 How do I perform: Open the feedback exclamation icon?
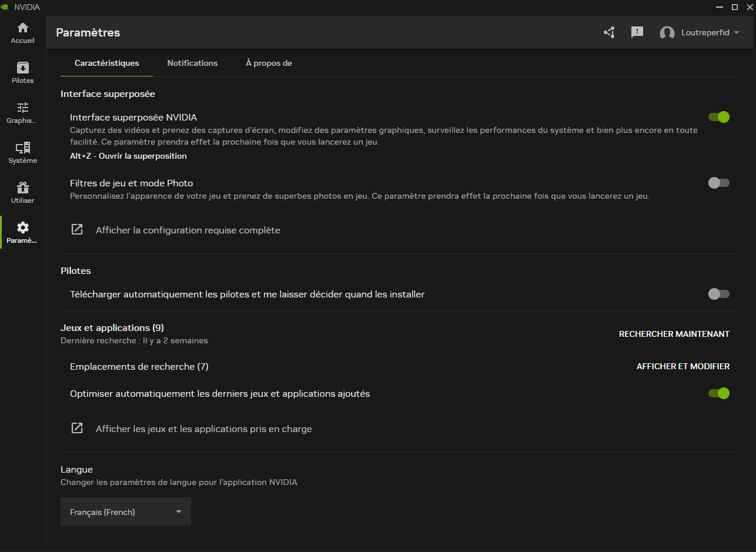point(637,32)
